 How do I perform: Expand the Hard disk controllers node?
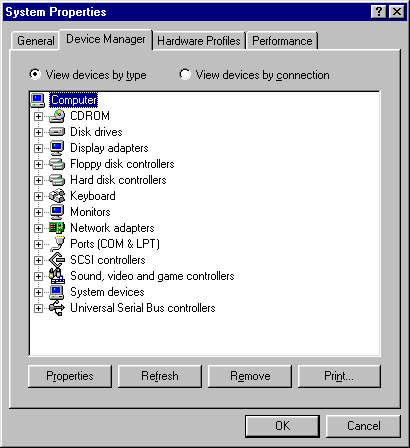(38, 180)
